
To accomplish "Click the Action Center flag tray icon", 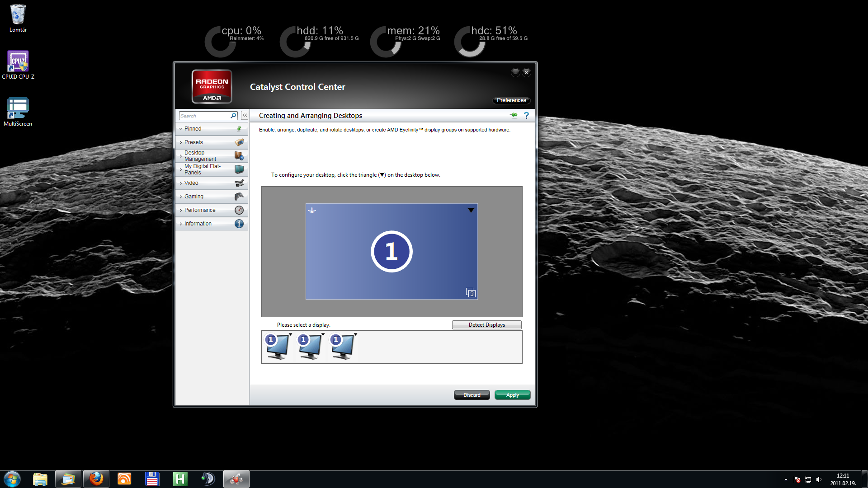I will point(797,479).
